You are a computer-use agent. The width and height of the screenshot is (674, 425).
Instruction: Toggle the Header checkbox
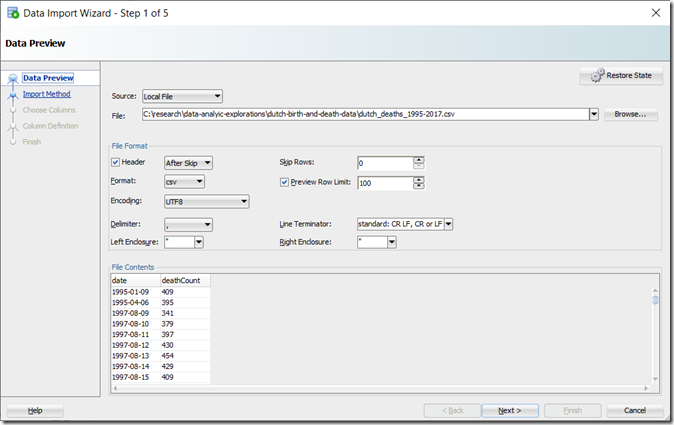pyautogui.click(x=115, y=162)
